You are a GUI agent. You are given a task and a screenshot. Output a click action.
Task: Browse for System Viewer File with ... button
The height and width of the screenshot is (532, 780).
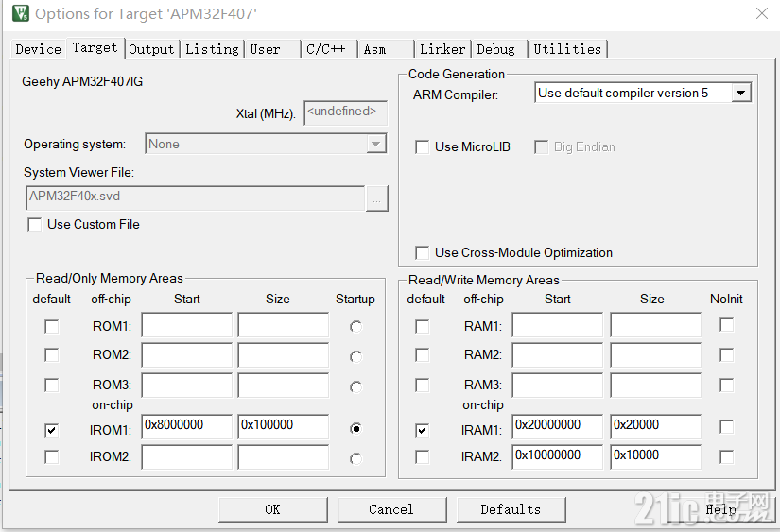point(377,198)
